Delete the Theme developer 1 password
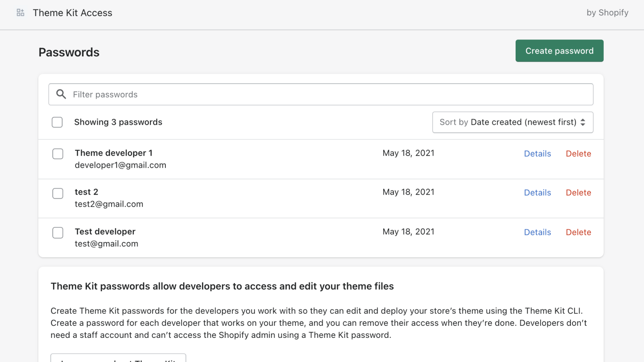 578,154
